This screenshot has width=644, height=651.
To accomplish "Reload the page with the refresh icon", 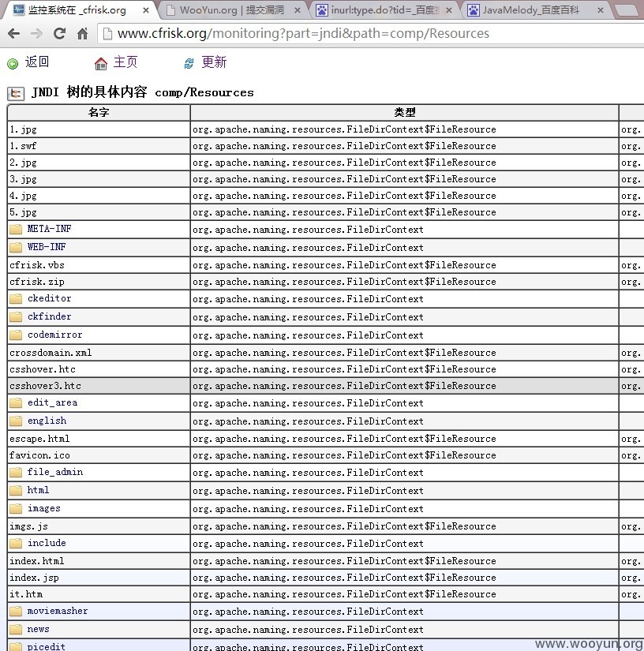I will (60, 34).
